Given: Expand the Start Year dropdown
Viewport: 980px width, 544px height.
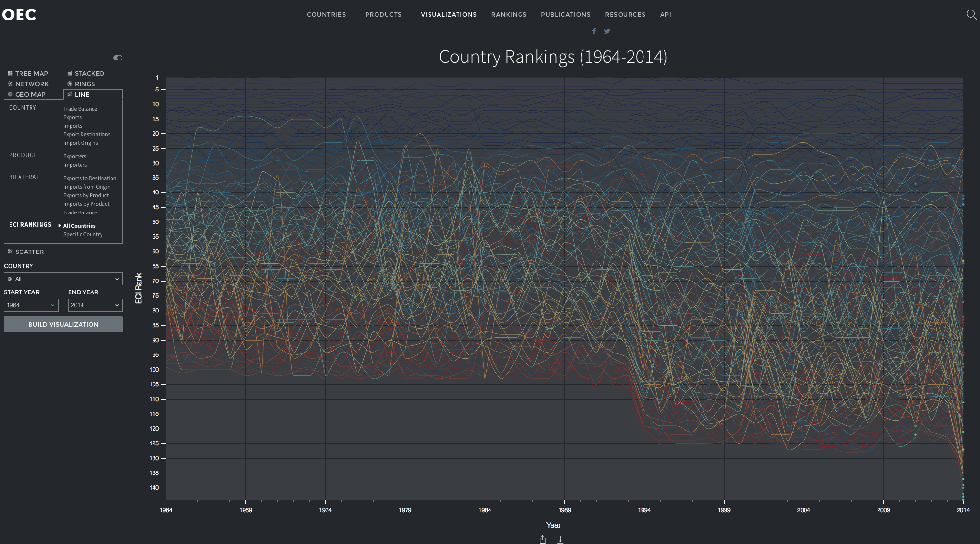Looking at the screenshot, I should (31, 305).
